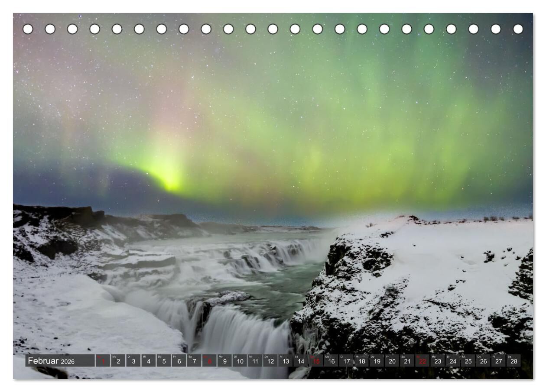This screenshot has width=546, height=392.
Task: Click Saturday 21 in calendar strip
Action: [x=407, y=361]
